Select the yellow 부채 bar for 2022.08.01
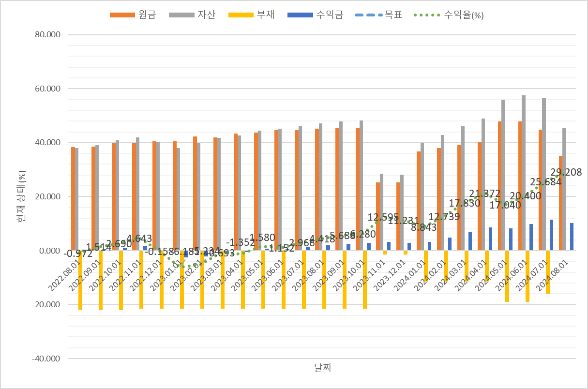 click(x=80, y=280)
